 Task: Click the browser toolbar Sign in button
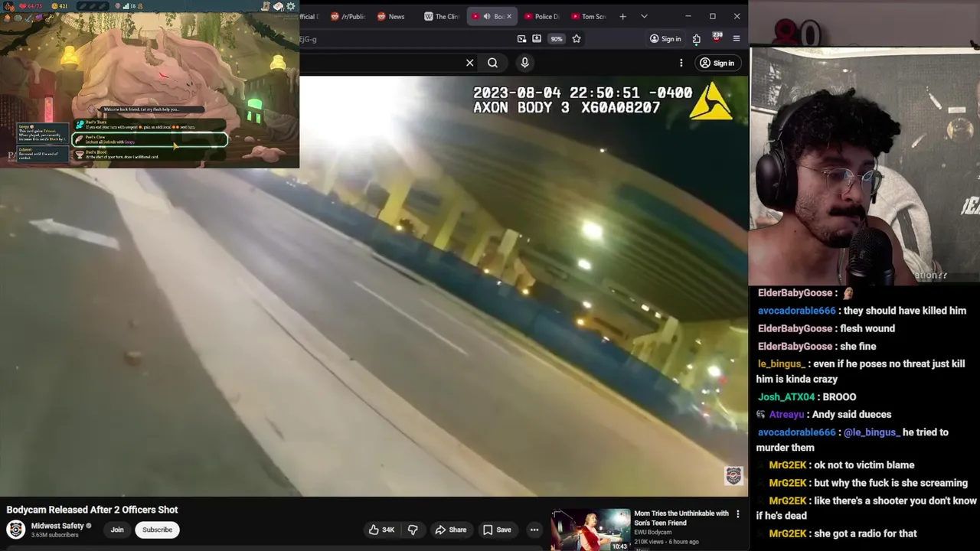click(x=665, y=39)
